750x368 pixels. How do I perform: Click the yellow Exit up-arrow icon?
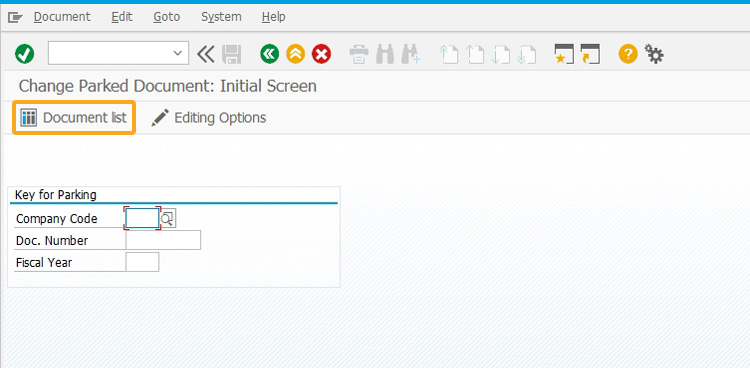296,54
